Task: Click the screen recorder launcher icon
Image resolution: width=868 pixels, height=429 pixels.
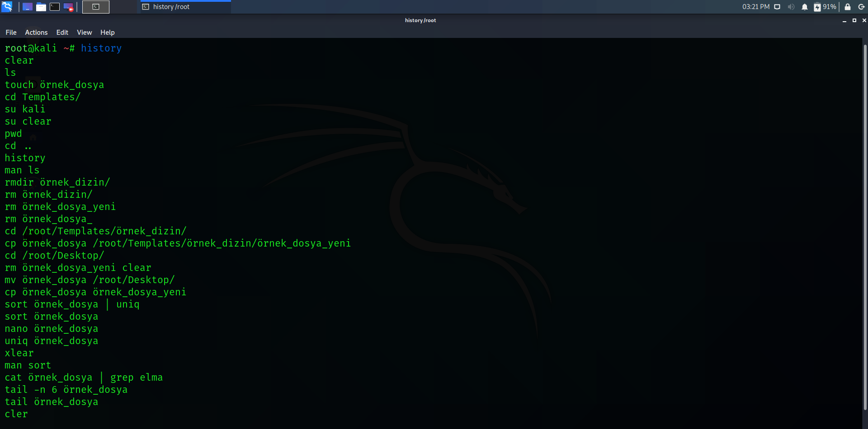Action: [68, 7]
